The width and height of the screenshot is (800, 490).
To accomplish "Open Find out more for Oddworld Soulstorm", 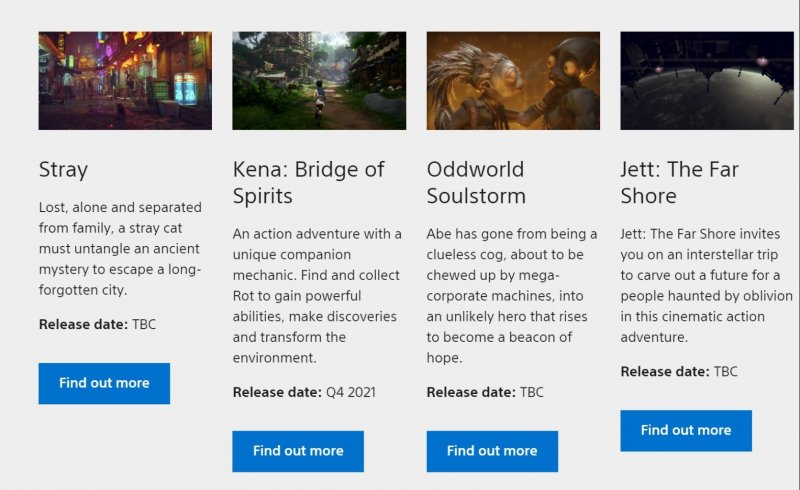I will click(x=492, y=451).
